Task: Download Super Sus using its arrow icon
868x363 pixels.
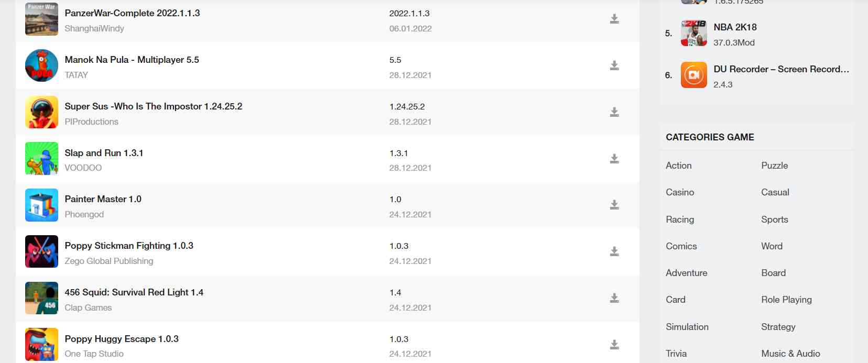Action: 614,113
